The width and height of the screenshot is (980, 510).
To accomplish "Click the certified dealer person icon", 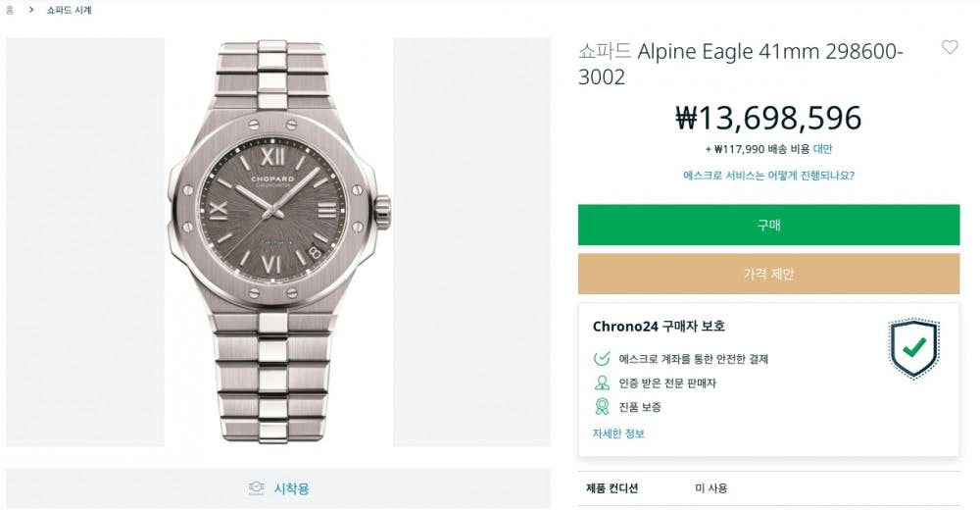I will click(602, 382).
